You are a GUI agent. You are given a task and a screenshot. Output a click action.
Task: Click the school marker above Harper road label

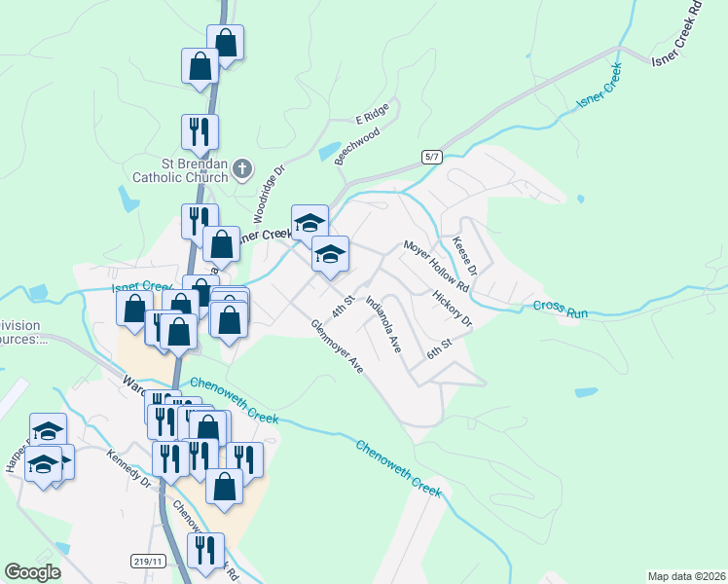pos(48,429)
